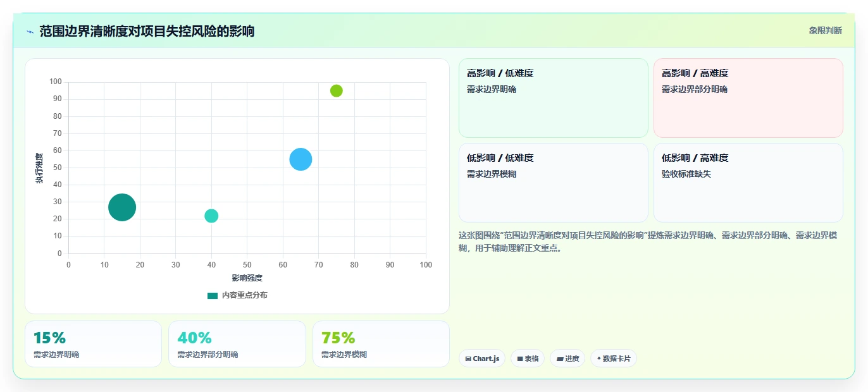
Task: Click the 75% 需求边界模糊 stat card
Action: [381, 344]
